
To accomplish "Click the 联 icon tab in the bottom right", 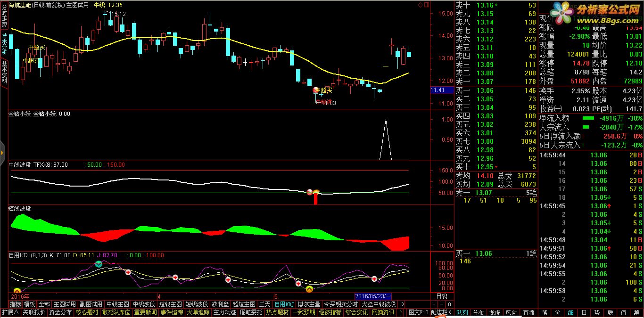I will 611,312.
